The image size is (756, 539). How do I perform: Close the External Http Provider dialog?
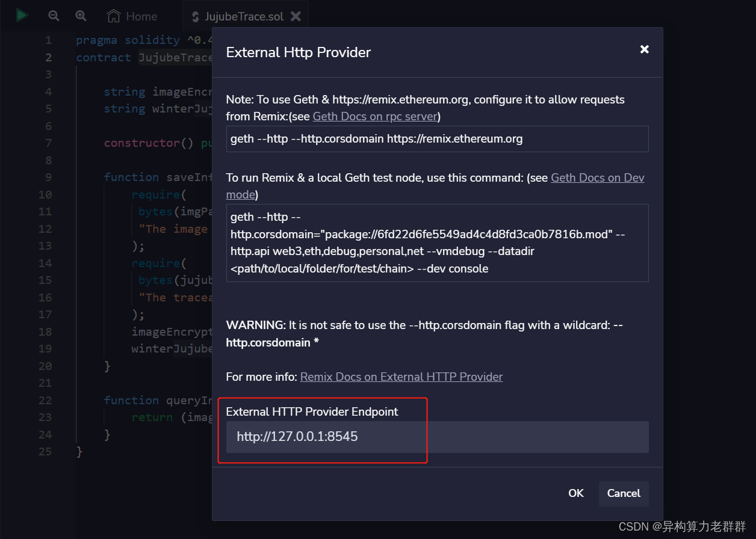point(644,49)
